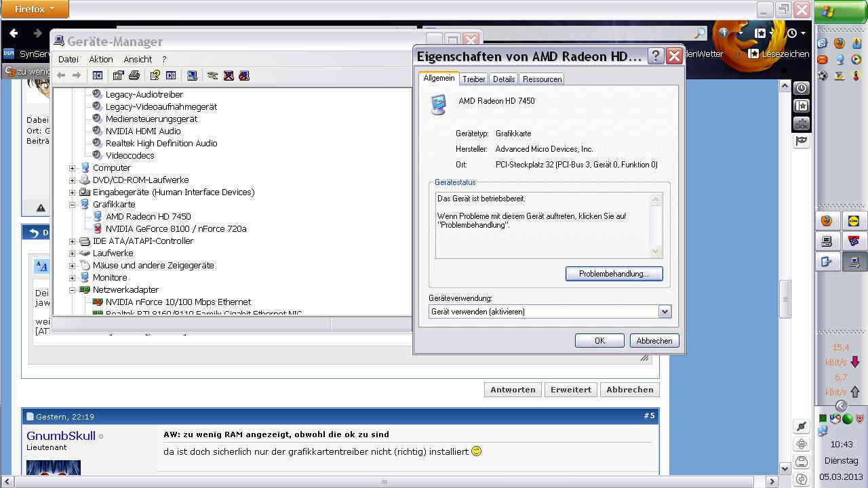The width and height of the screenshot is (868, 488).
Task: Expand the Laufwerke node
Action: click(x=73, y=253)
